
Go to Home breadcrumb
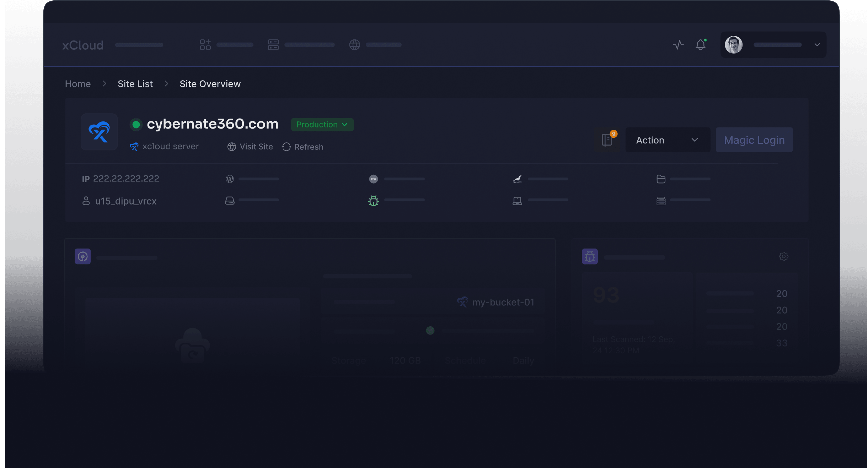pos(78,84)
